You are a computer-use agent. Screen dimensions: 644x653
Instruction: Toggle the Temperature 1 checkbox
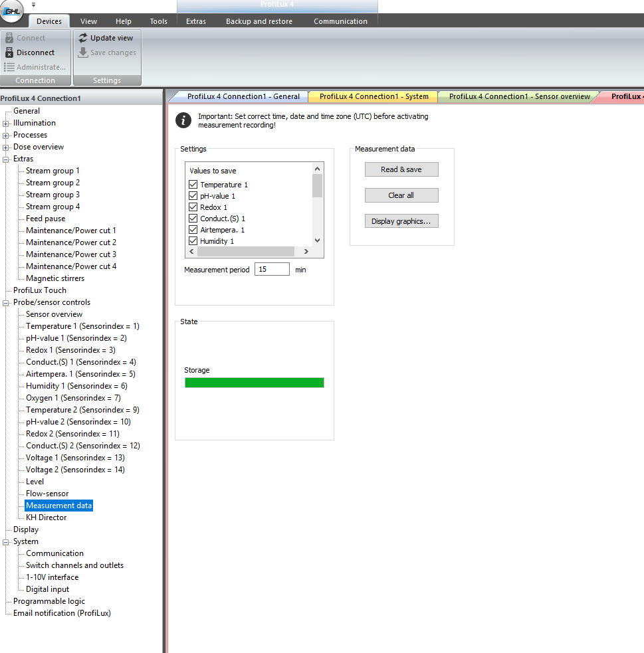[x=193, y=185]
